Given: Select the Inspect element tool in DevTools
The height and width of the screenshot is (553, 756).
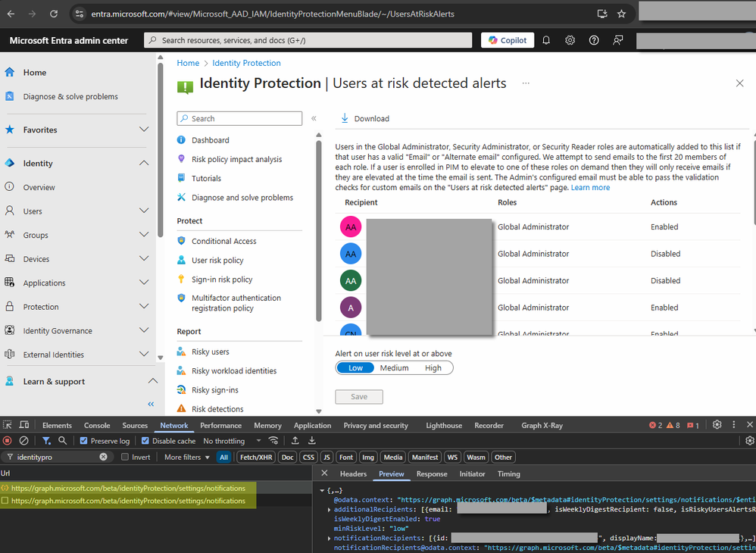Looking at the screenshot, I should coord(6,425).
